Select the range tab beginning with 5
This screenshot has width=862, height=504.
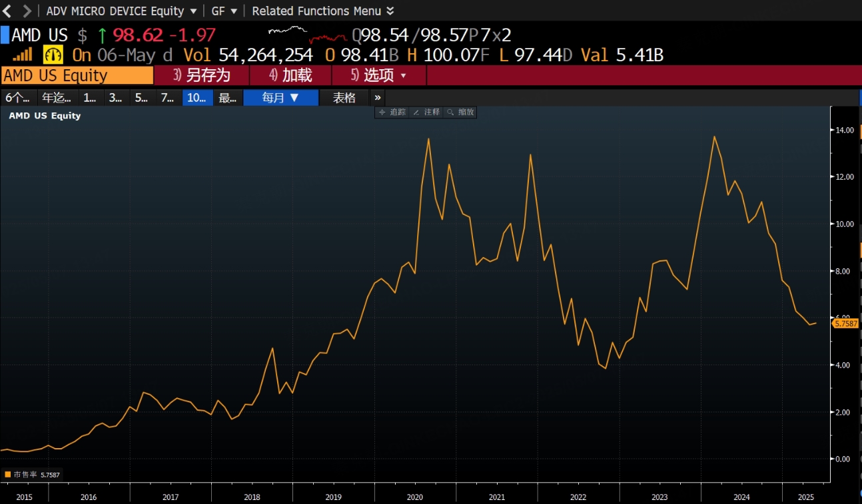pos(142,98)
